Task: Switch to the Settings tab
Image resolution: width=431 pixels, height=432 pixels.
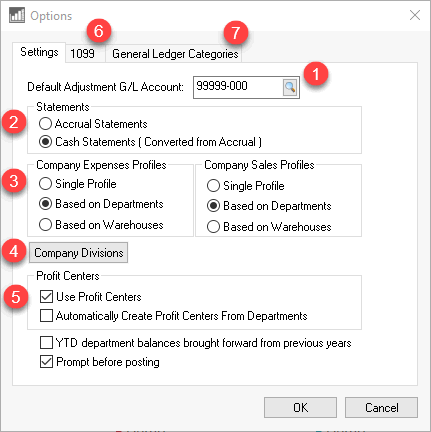Action: pos(39,52)
